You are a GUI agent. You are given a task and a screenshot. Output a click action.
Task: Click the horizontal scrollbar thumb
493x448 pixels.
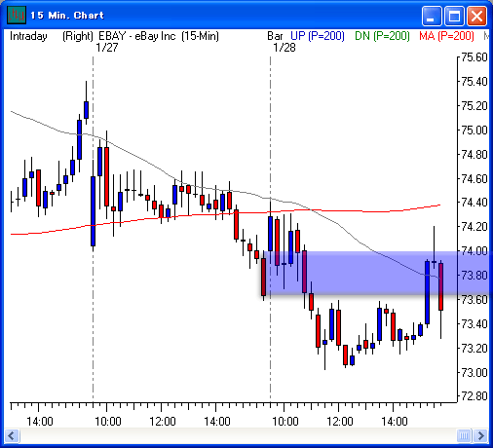tap(464, 435)
